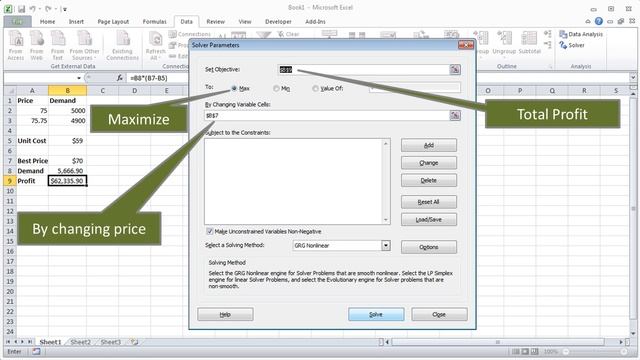The width and height of the screenshot is (640, 360).
Task: Open the Outline dialog launcher
Action: (x=550, y=66)
